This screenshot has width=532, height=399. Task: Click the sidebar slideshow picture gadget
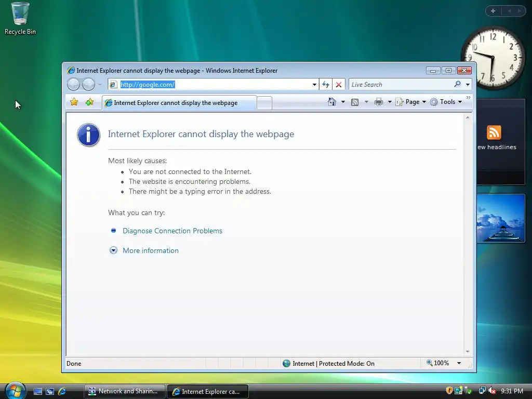501,218
